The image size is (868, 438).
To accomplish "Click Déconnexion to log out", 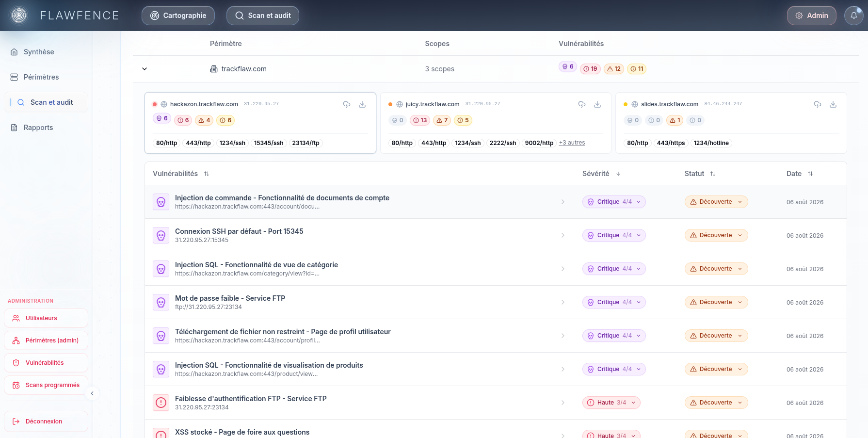I will [x=46, y=422].
